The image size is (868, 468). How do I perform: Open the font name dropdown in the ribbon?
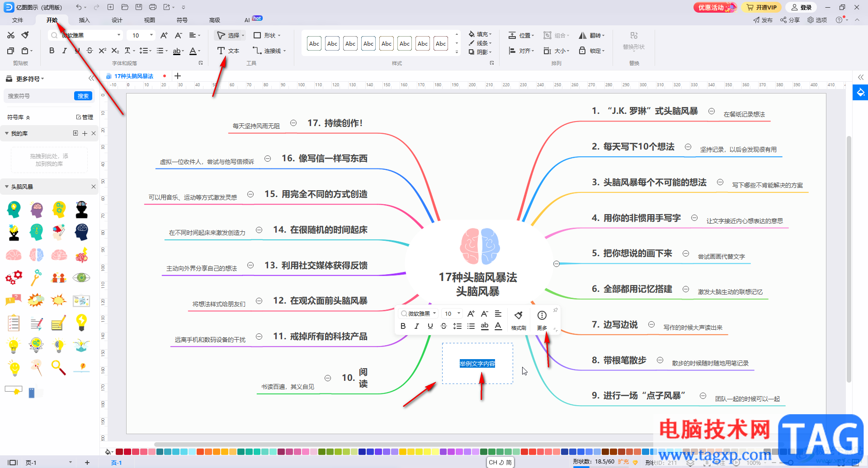[x=119, y=35]
